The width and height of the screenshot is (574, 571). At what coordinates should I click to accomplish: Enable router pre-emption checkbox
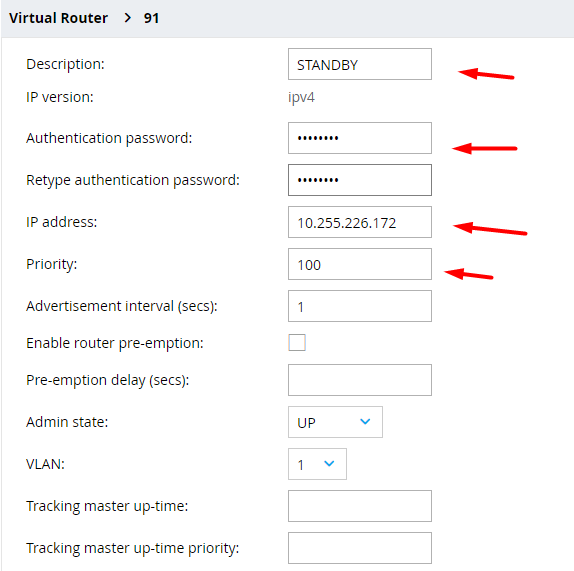297,343
